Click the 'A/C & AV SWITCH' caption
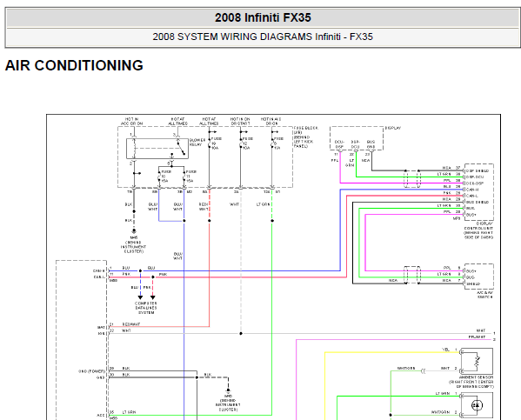 coord(484,295)
